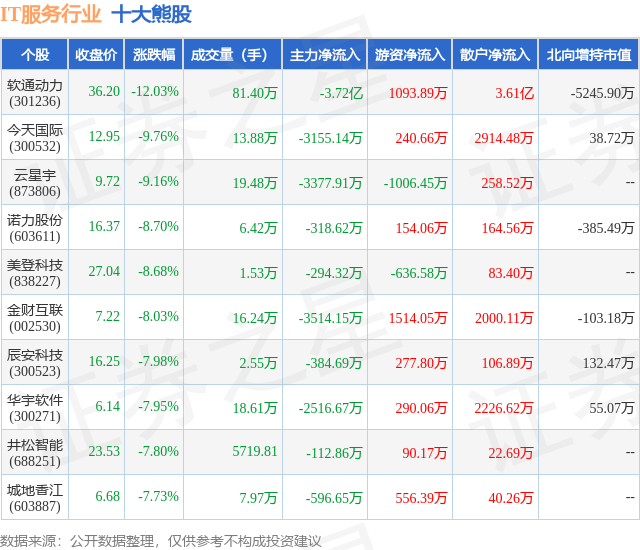
Task: Select the stock 软通动力 (301236)
Action: [35, 93]
